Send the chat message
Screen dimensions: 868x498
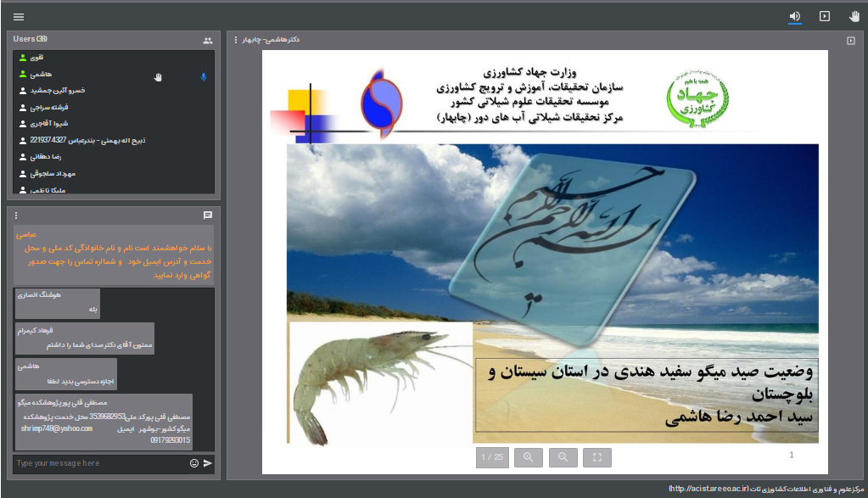[208, 463]
